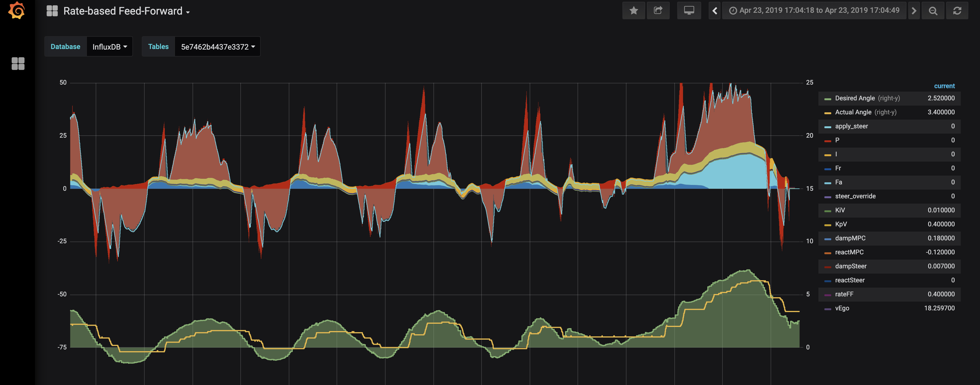Toggle the Fa series in legend
Screen dimensions: 980x385
pos(838,182)
